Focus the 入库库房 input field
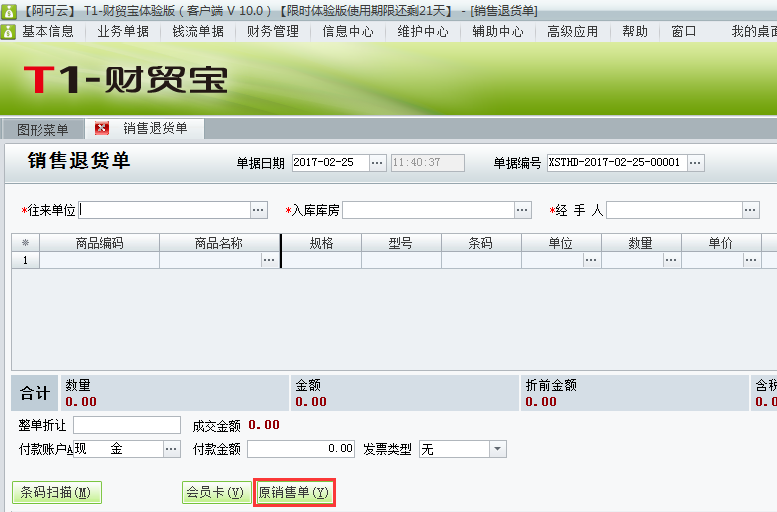The height and width of the screenshot is (512, 777). (429, 210)
